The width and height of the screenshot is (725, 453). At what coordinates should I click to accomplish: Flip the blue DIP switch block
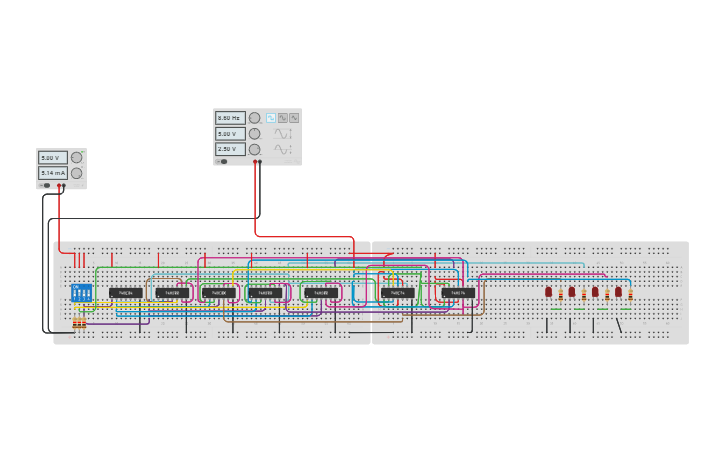coord(81,293)
